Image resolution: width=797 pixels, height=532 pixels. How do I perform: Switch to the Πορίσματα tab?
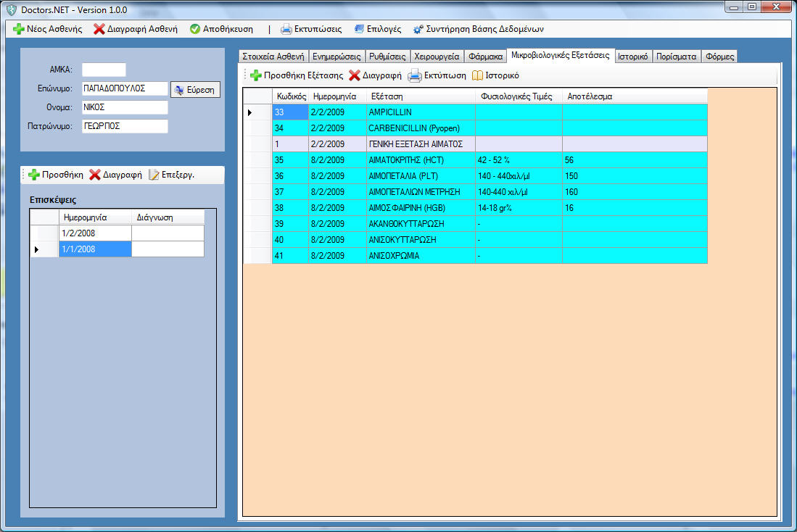click(676, 57)
